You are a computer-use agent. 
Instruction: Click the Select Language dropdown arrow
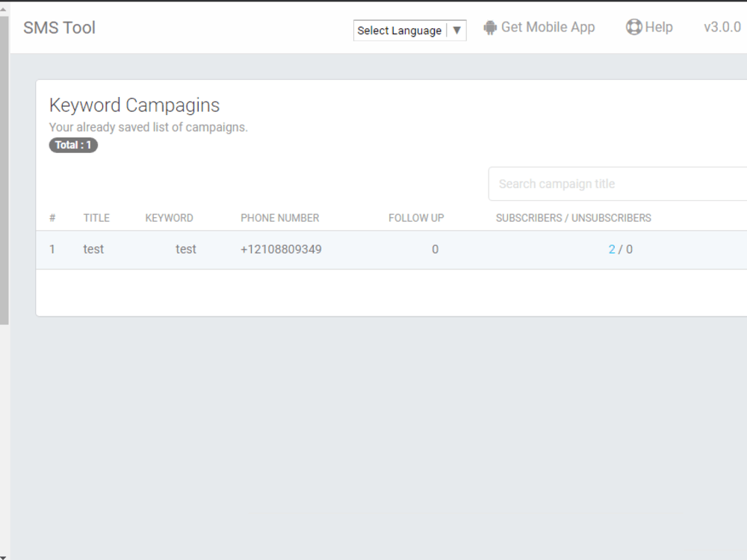456,31
